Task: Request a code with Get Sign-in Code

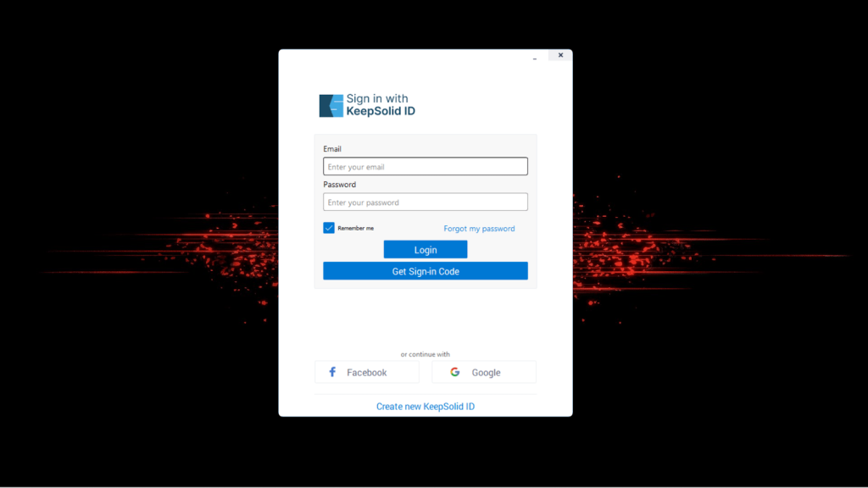Action: 426,271
